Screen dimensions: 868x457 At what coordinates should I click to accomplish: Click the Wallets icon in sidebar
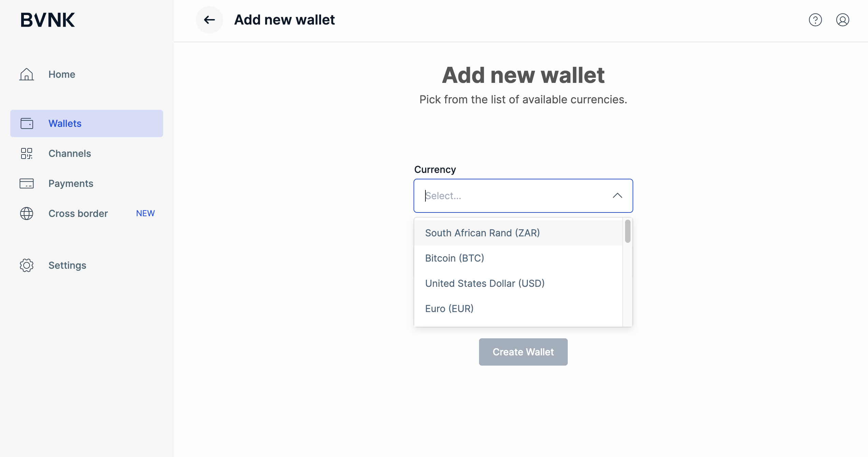(27, 123)
